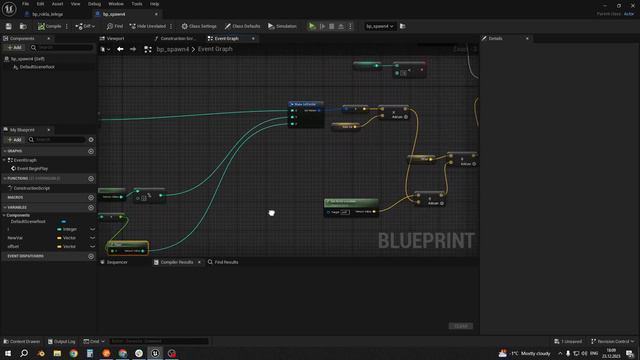Open bp_spawn4 debug object dropdown

click(380, 26)
